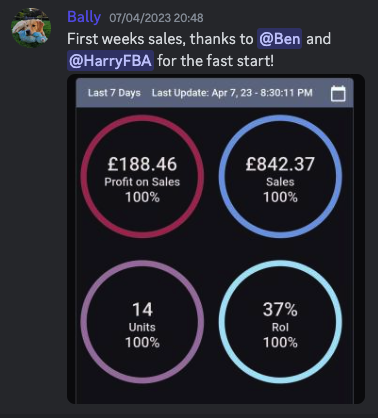Click the @Ben mention
The height and width of the screenshot is (418, 378).
click(x=279, y=39)
